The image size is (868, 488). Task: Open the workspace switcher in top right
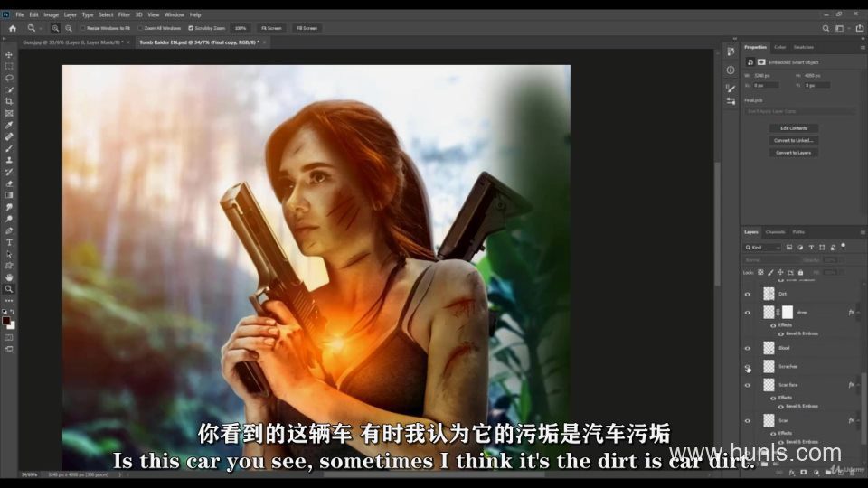[x=840, y=28]
